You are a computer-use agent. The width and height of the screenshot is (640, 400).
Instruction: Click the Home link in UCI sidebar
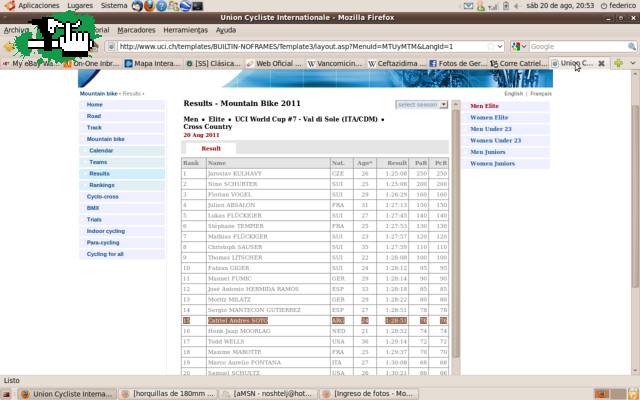[x=94, y=104]
